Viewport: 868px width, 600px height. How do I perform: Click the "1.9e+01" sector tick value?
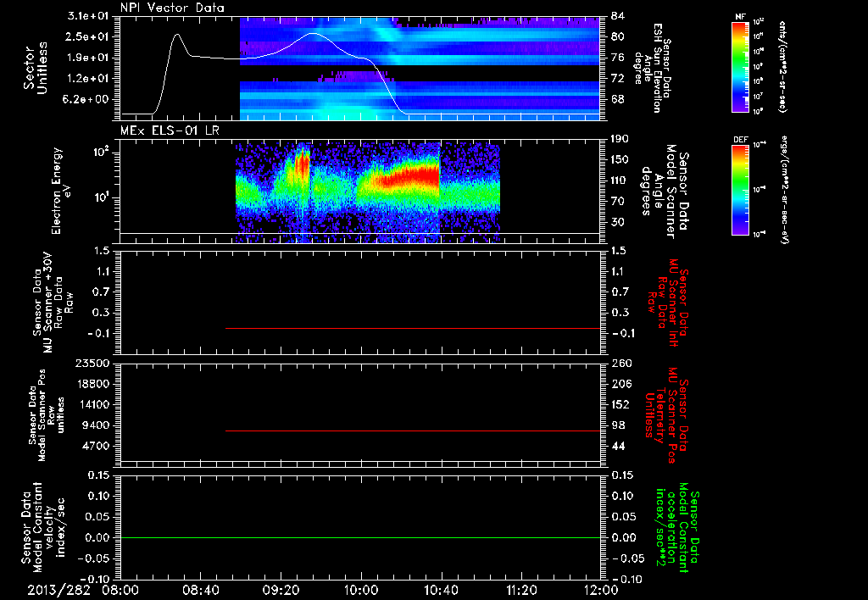(90, 58)
